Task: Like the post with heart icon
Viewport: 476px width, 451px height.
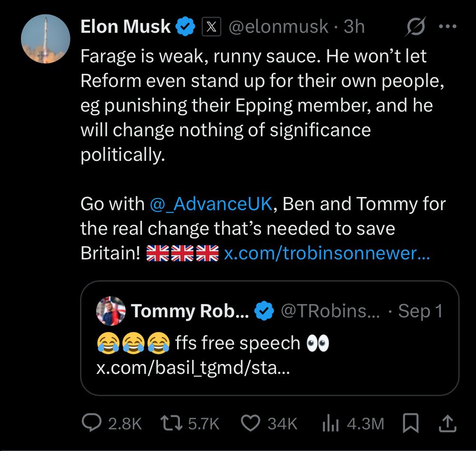Action: pyautogui.click(x=251, y=423)
